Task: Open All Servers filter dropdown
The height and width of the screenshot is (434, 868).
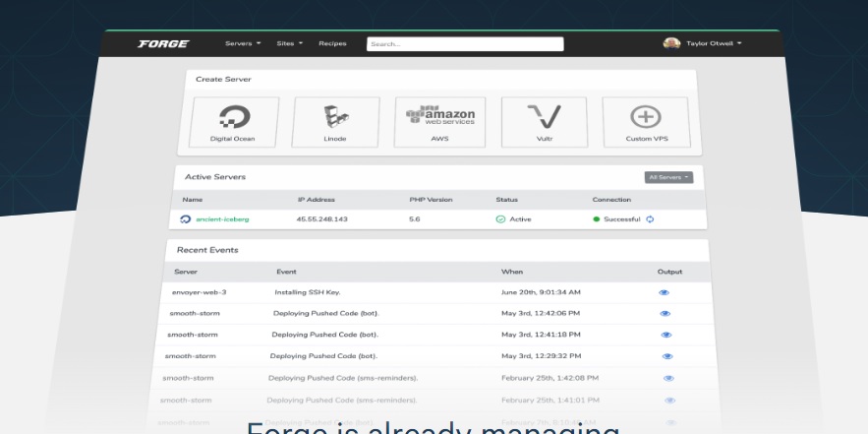Action: click(x=668, y=177)
